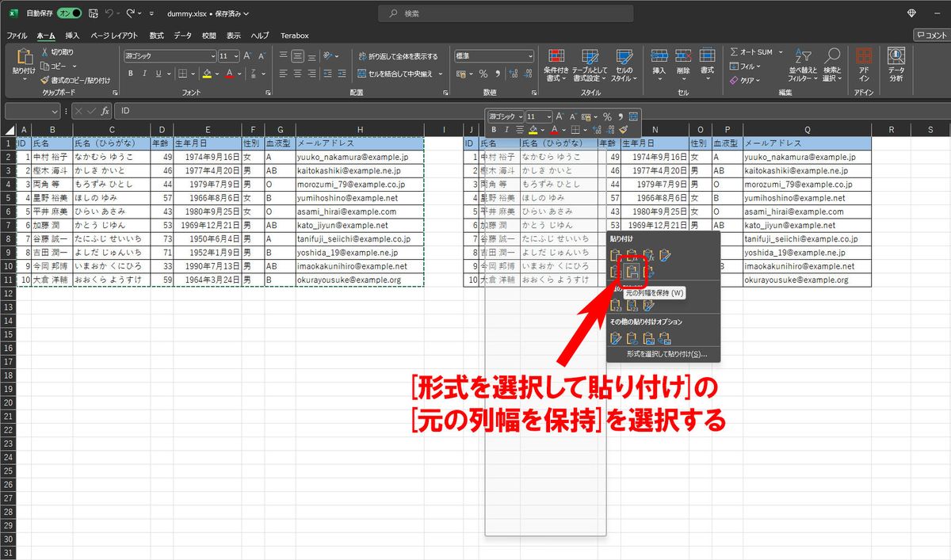Open Format as Table (テーブルとして書式設定)
Image resolution: width=951 pixels, height=560 pixels.
click(x=590, y=65)
